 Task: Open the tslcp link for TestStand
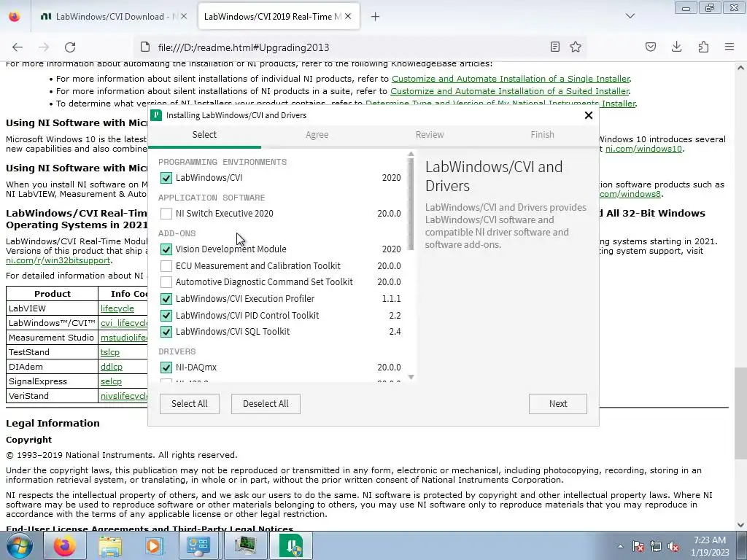pyautogui.click(x=110, y=352)
